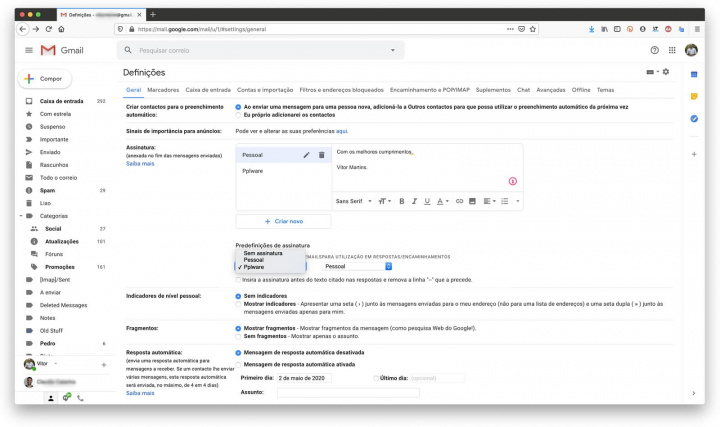Switch to the 'Contas e importação' tab
This screenshot has height=427, width=720.
pos(265,90)
